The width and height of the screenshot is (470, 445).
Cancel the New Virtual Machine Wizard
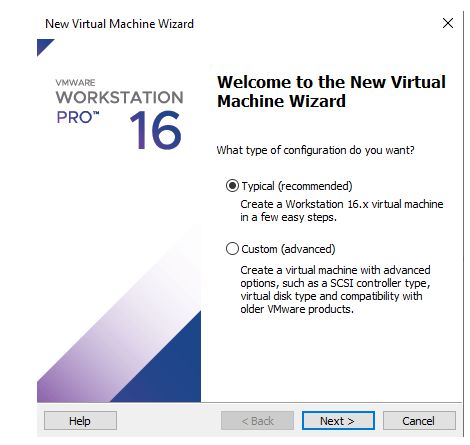419,421
